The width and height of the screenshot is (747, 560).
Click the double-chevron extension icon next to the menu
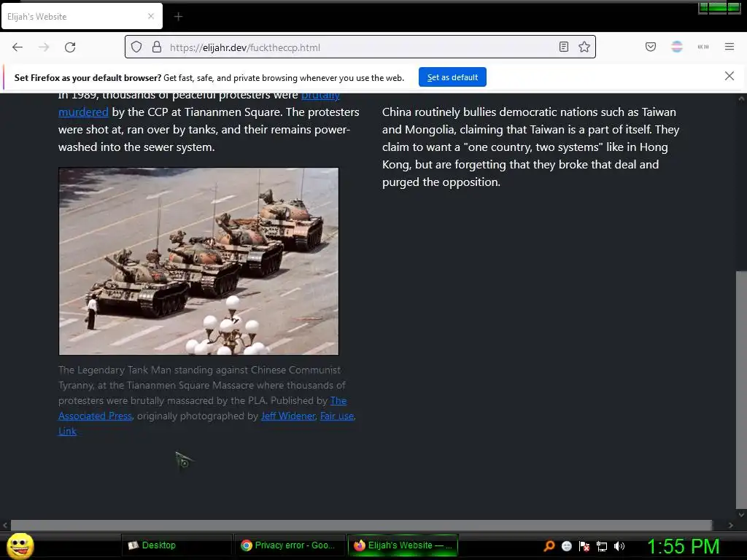point(703,47)
